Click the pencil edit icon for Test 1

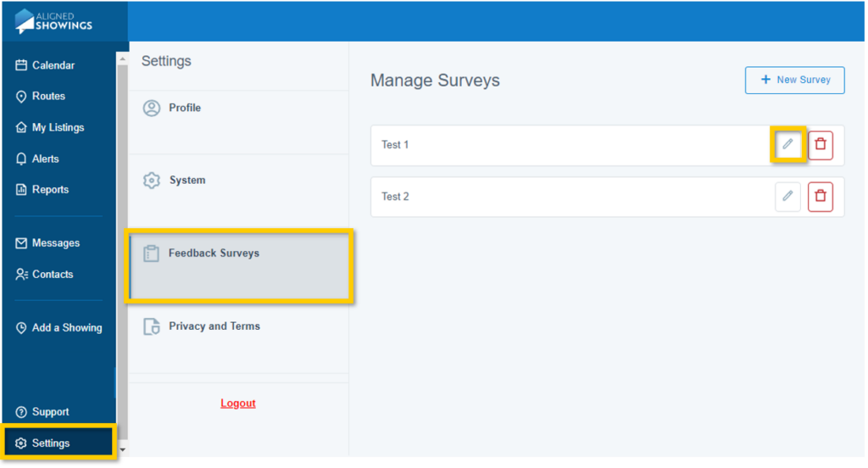pyautogui.click(x=787, y=145)
